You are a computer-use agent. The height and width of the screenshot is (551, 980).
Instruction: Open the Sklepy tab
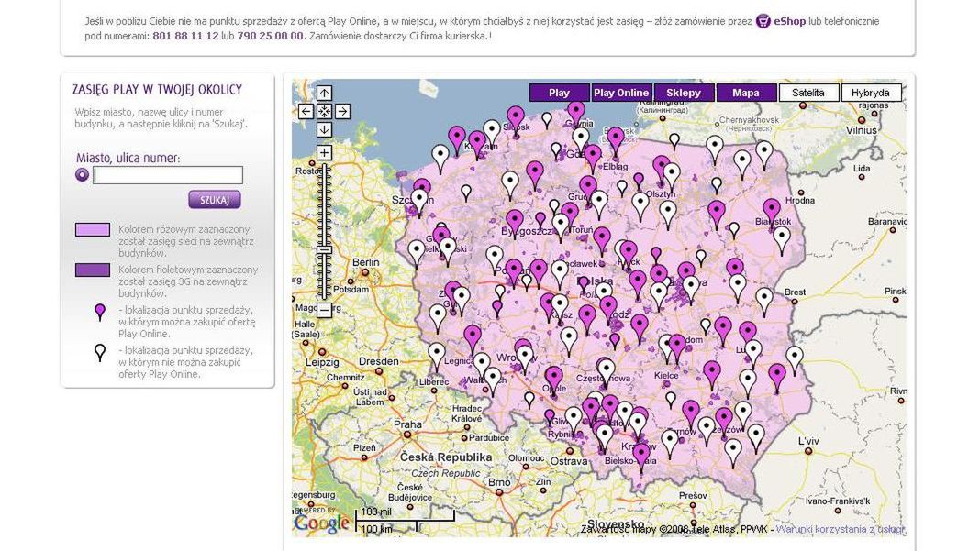click(x=683, y=92)
